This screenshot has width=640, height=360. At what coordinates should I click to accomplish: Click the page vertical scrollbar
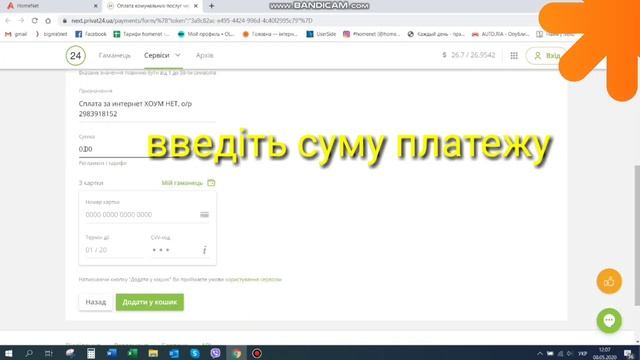click(637, 235)
